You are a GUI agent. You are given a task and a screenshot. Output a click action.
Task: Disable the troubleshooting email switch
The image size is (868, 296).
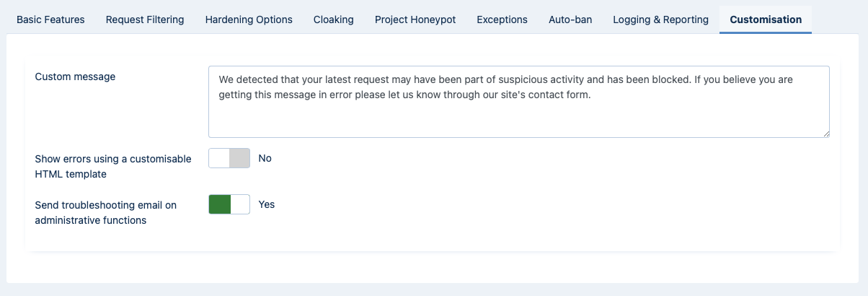[229, 204]
